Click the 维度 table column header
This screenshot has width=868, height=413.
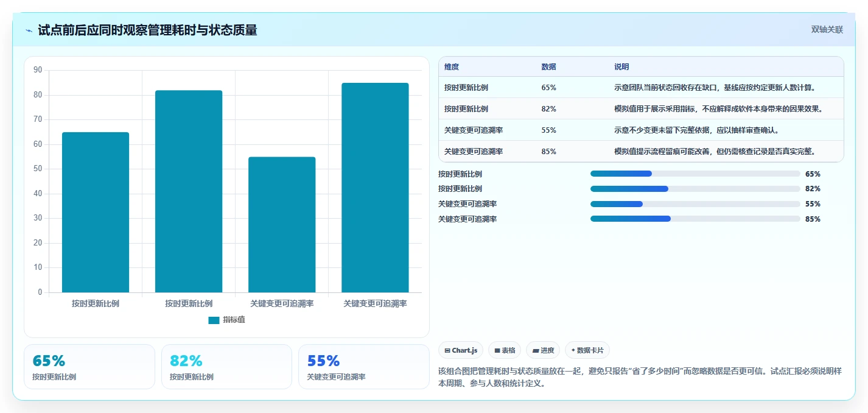[452, 67]
